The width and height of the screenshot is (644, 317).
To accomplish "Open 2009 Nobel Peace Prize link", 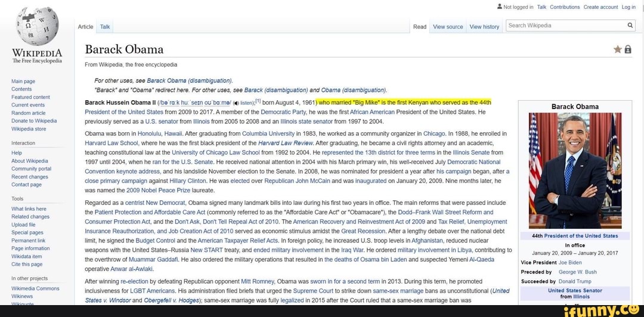I will click(159, 191).
